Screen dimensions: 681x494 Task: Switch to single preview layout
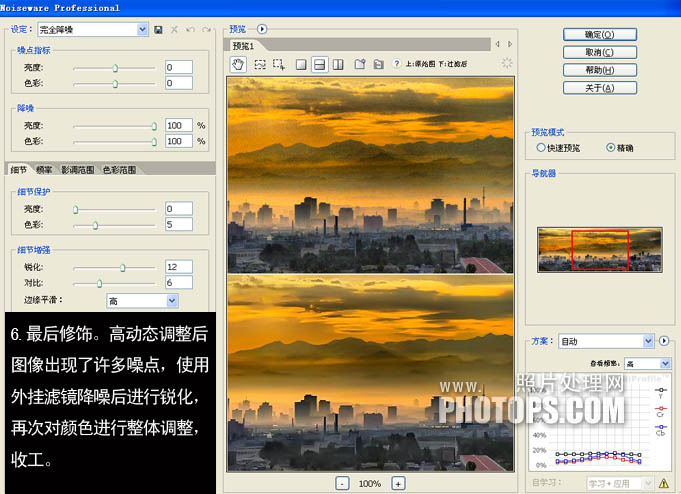(x=300, y=64)
